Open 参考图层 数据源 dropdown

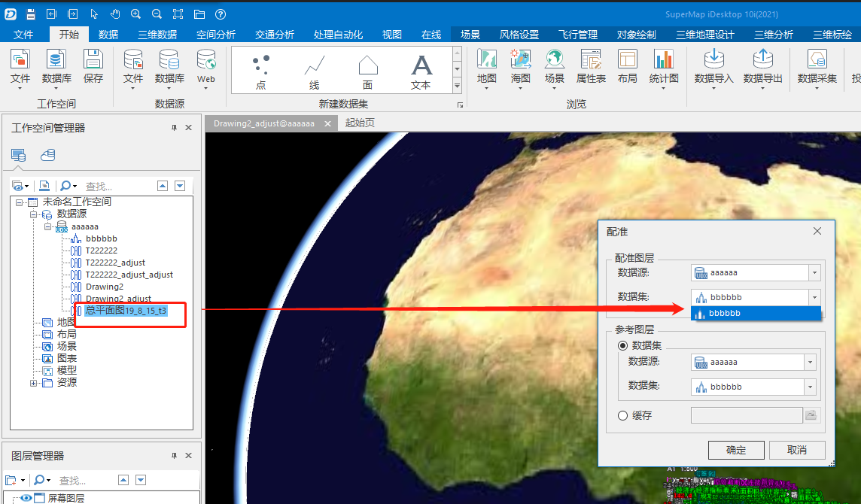(810, 362)
